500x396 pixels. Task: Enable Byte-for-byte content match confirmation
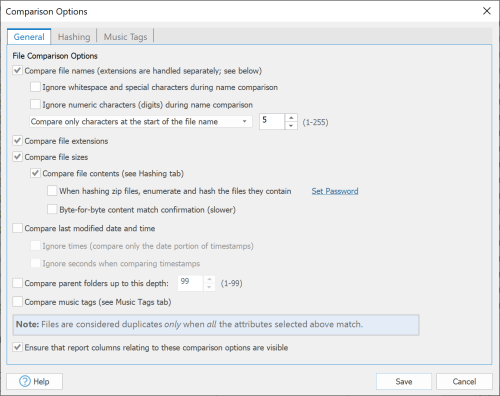point(52,210)
